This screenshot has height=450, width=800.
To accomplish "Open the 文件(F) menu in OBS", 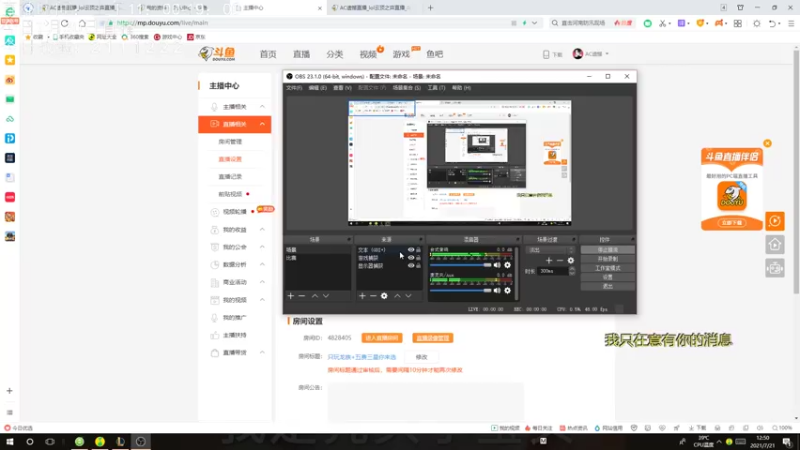I will [x=293, y=88].
